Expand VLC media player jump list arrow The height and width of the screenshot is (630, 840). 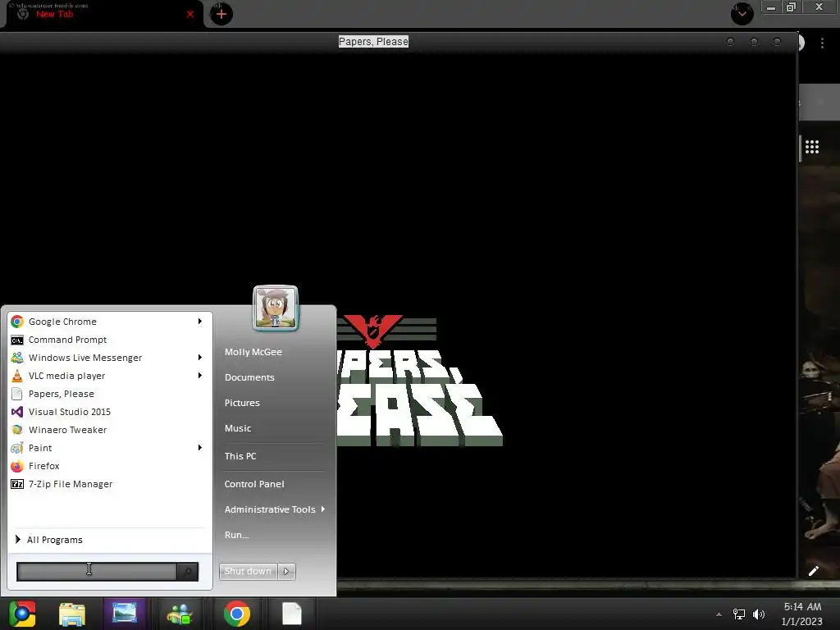200,376
